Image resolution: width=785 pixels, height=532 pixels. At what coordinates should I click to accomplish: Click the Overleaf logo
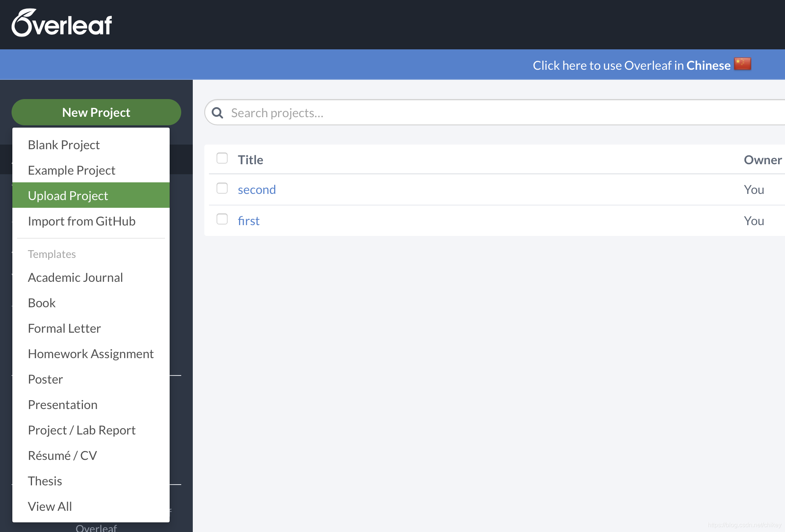click(62, 24)
